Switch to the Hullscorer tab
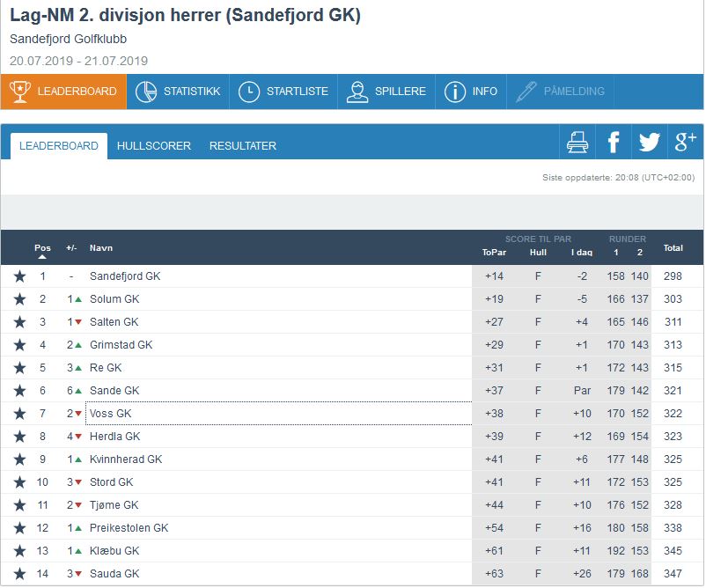This screenshot has height=588, width=706. (154, 146)
